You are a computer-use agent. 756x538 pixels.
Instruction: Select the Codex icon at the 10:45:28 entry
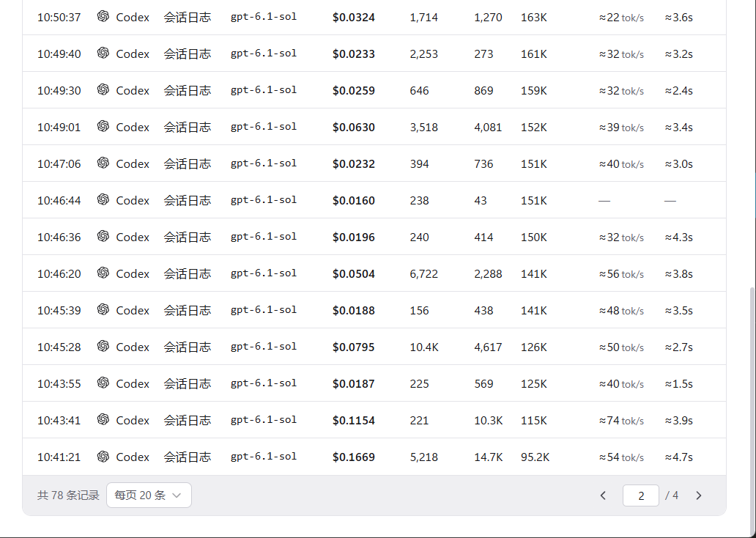tap(103, 347)
